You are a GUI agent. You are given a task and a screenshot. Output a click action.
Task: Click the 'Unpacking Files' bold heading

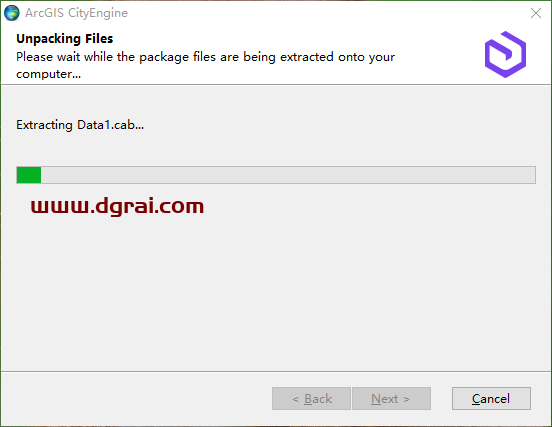(x=64, y=39)
